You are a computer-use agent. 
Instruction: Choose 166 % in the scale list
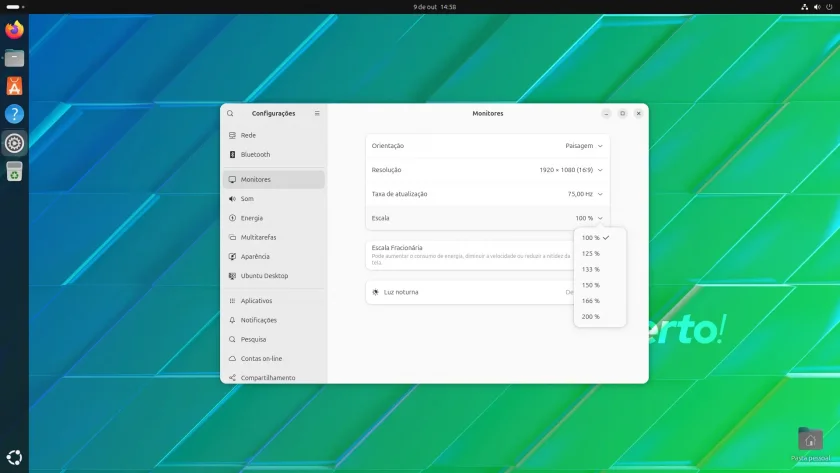pos(599,301)
